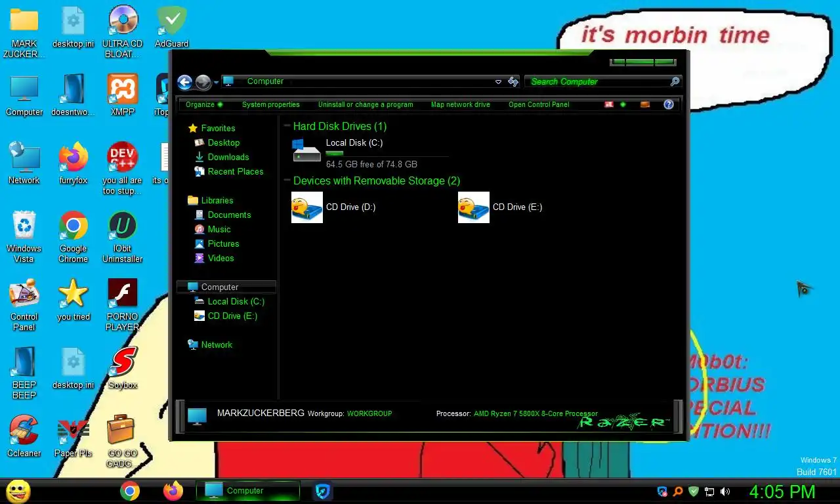The image size is (840, 504).
Task: Select the Computer desktop icon
Action: (24, 95)
